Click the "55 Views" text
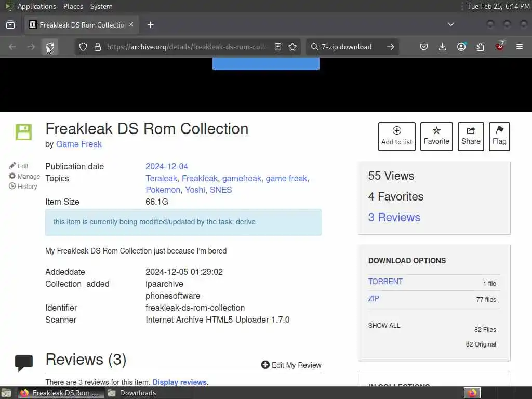Image resolution: width=532 pixels, height=399 pixels. [391, 176]
